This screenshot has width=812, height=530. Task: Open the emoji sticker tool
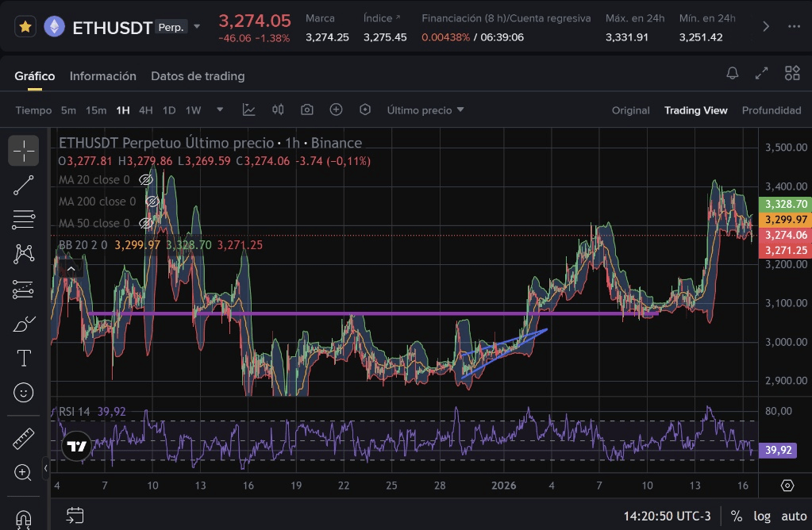pos(24,392)
